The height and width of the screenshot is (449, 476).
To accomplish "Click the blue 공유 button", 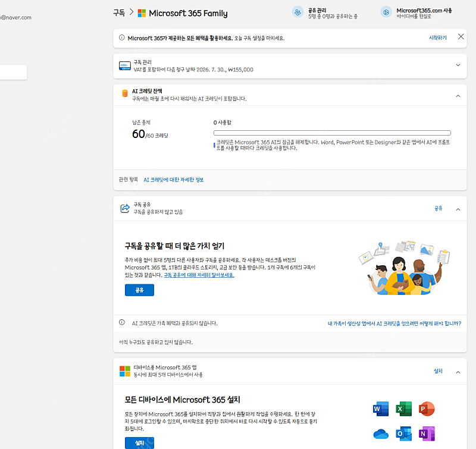I will coord(139,290).
